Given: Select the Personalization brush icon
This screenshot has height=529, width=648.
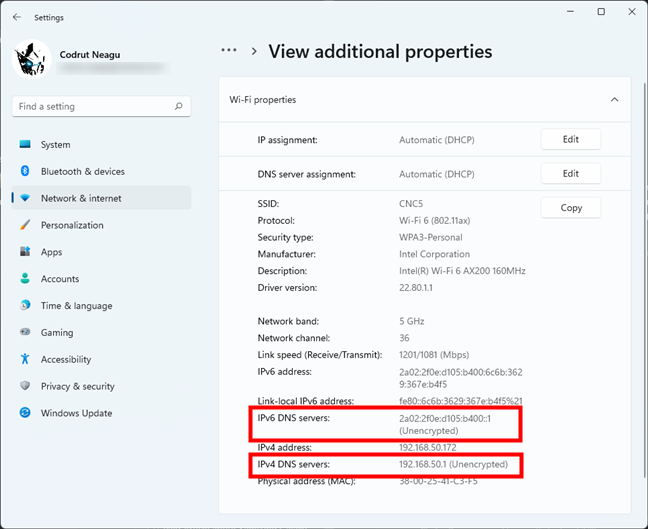Looking at the screenshot, I should tap(25, 225).
